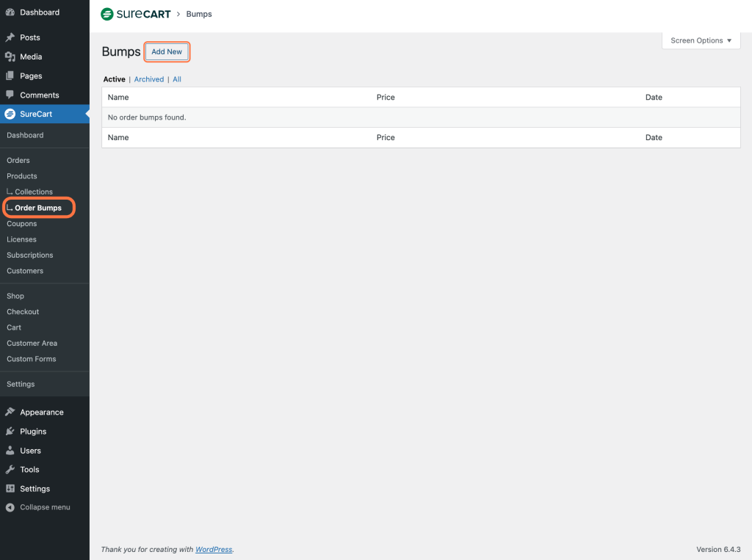Open the Coupons submenu item

[22, 224]
